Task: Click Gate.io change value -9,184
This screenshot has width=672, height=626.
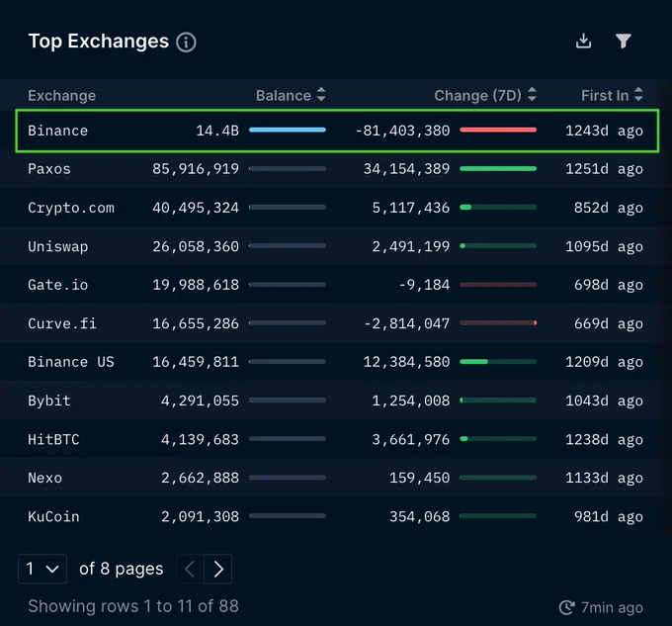Action: tap(424, 285)
